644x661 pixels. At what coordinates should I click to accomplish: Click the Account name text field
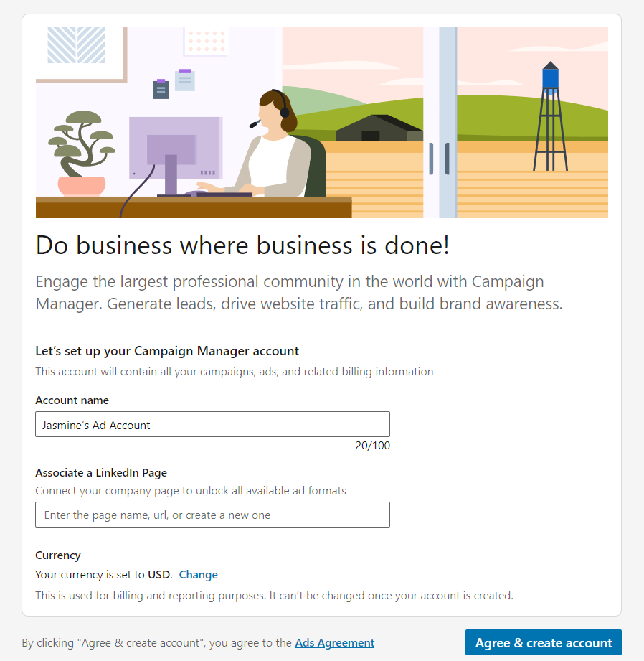[212, 424]
